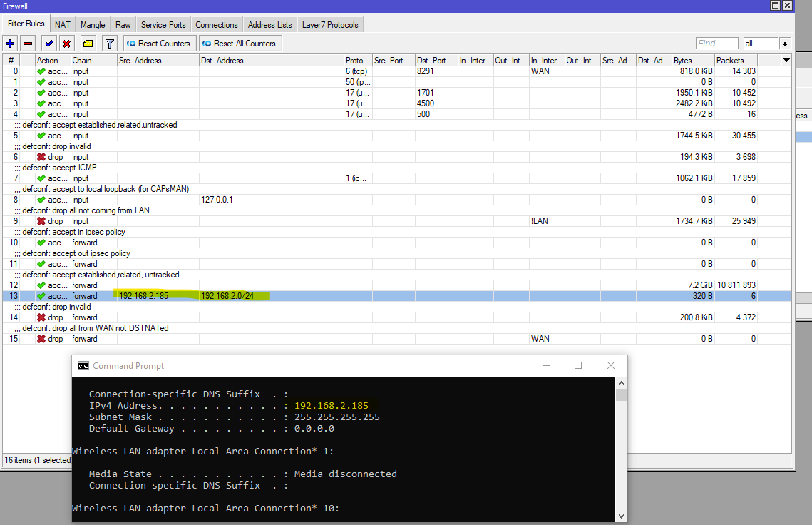This screenshot has width=812, height=525.
Task: Open the 'all' chain filter dropdown
Action: tap(785, 44)
